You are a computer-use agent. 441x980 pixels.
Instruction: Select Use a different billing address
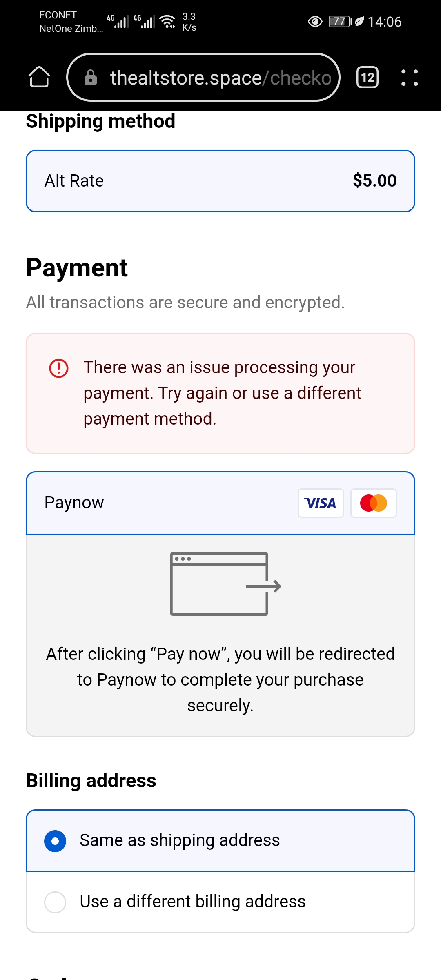[55, 902]
